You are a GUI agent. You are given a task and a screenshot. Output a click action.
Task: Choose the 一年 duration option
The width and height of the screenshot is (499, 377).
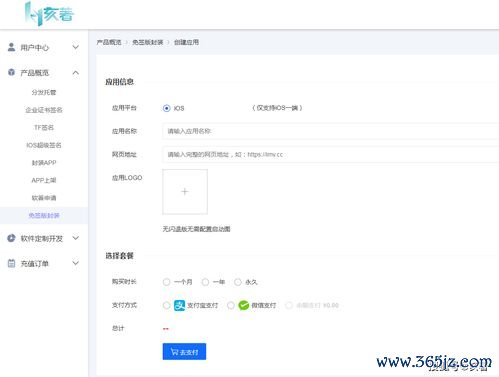coord(205,282)
